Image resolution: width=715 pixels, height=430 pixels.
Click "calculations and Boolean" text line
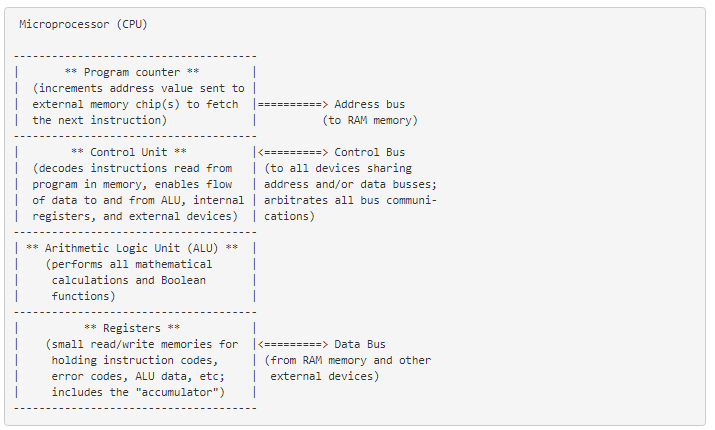[128, 280]
